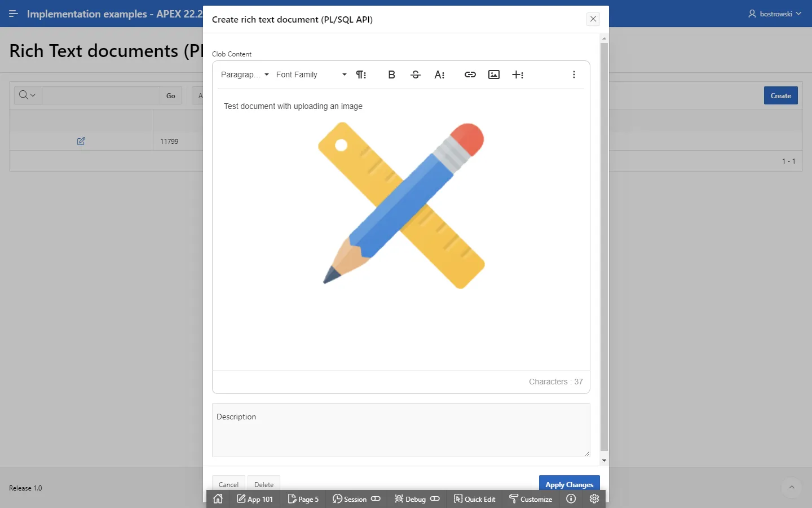Open the developer toolbar home icon
This screenshot has height=508, width=812.
pos(218,499)
